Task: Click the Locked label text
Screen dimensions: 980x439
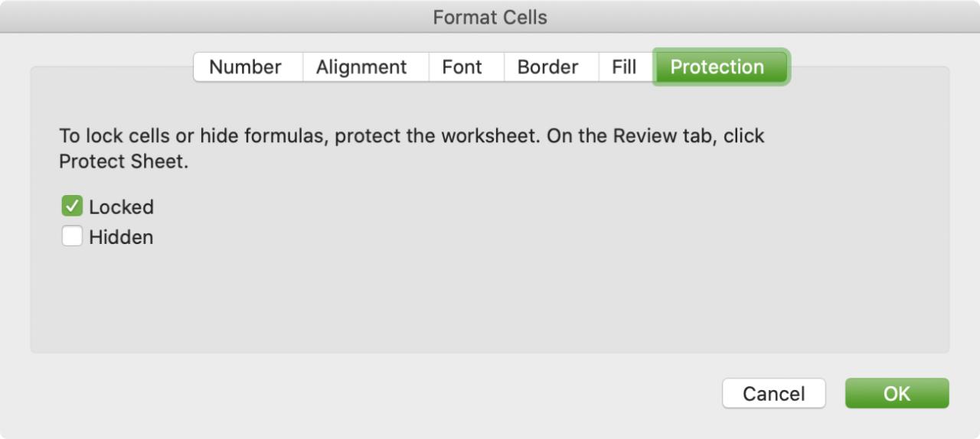Action: [121, 207]
